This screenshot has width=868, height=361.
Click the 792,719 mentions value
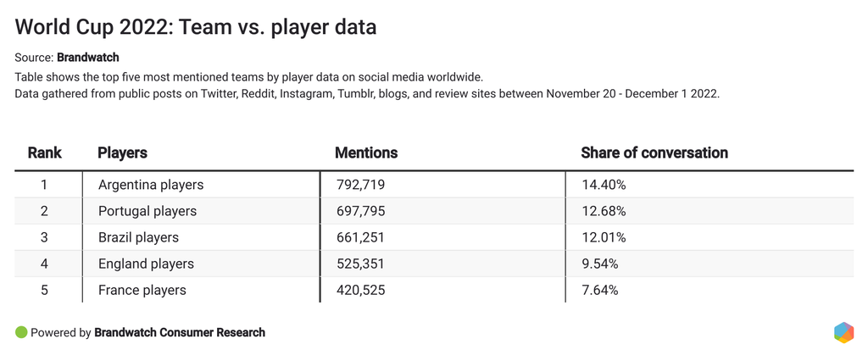[x=360, y=185]
